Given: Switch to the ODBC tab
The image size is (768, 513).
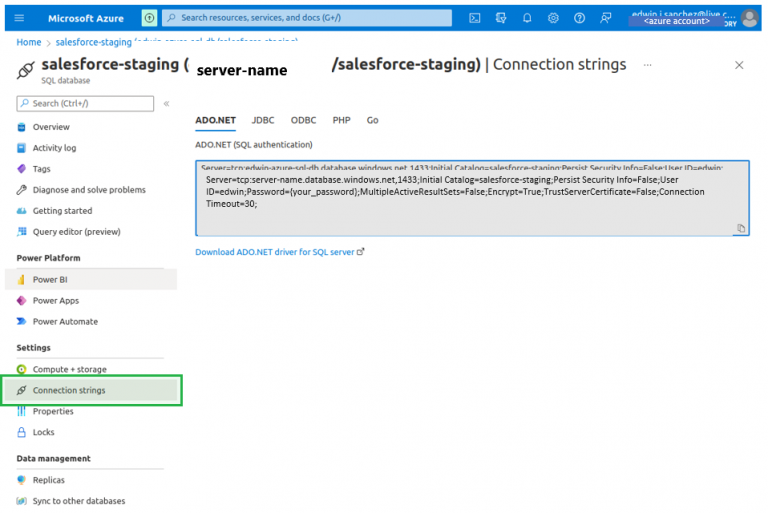Looking at the screenshot, I should pyautogui.click(x=303, y=120).
